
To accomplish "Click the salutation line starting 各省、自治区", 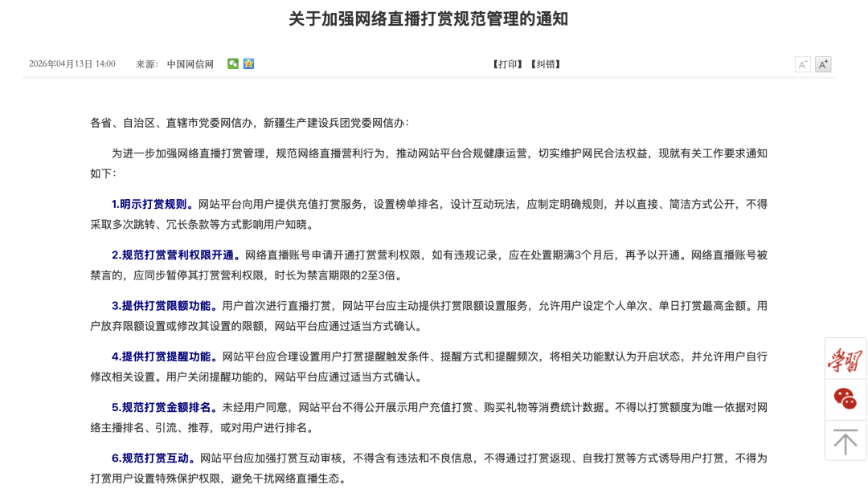I will [x=249, y=123].
